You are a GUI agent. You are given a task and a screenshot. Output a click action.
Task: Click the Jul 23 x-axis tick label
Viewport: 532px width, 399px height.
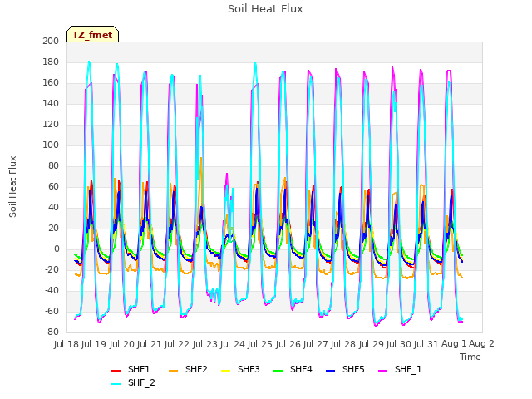[x=205, y=344]
